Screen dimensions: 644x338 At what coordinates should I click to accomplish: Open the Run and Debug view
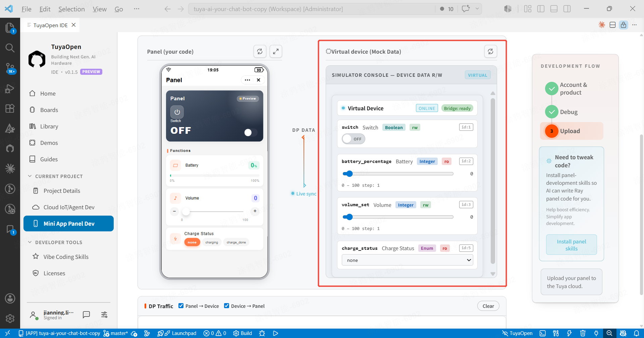click(x=10, y=89)
